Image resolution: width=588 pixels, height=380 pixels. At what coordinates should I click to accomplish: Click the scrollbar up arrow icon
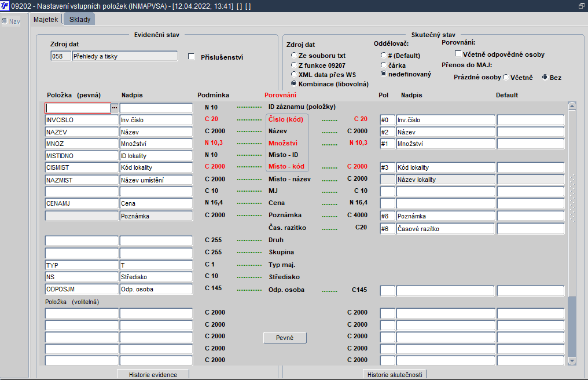[x=572, y=106]
